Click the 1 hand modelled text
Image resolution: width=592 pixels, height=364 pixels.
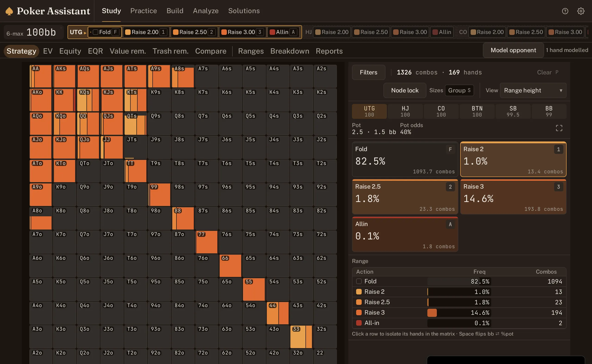pos(567,50)
